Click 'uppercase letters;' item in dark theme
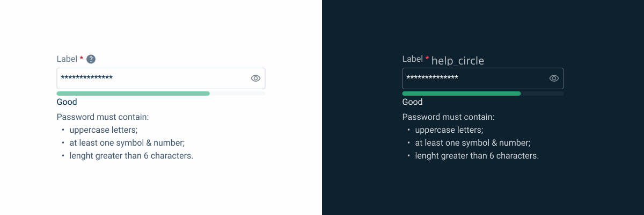 tap(449, 130)
